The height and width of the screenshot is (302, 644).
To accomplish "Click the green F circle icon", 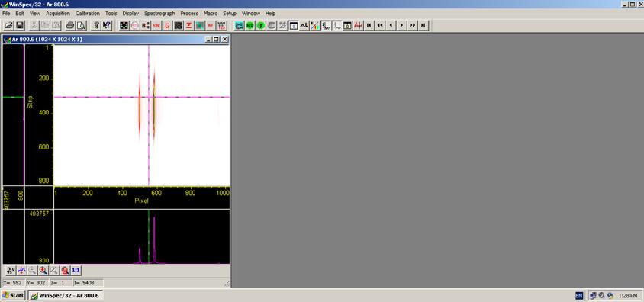I will pos(260,25).
